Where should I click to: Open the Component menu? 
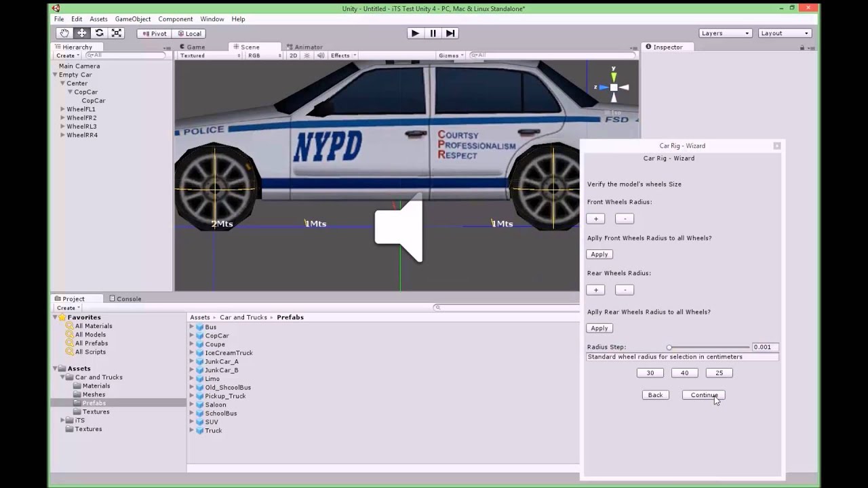(176, 19)
